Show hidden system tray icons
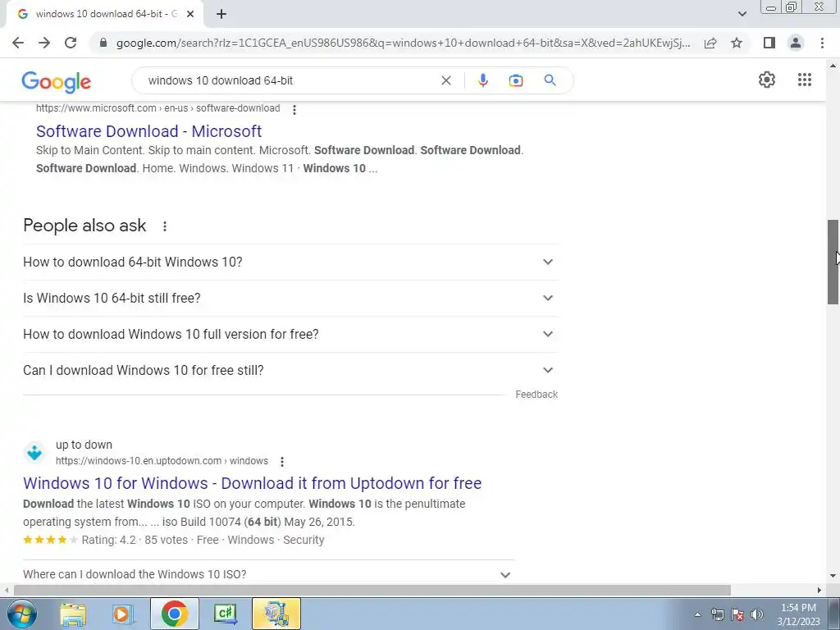840x630 pixels. [697, 614]
